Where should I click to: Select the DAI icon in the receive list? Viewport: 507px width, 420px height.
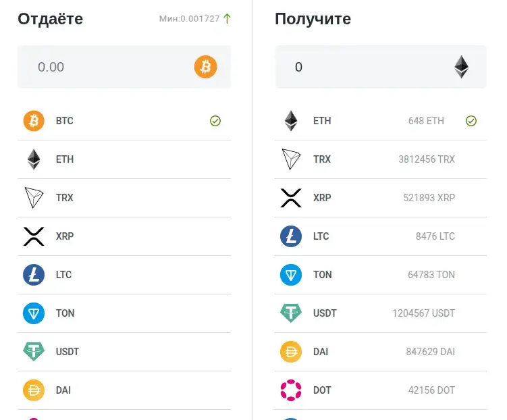click(291, 352)
